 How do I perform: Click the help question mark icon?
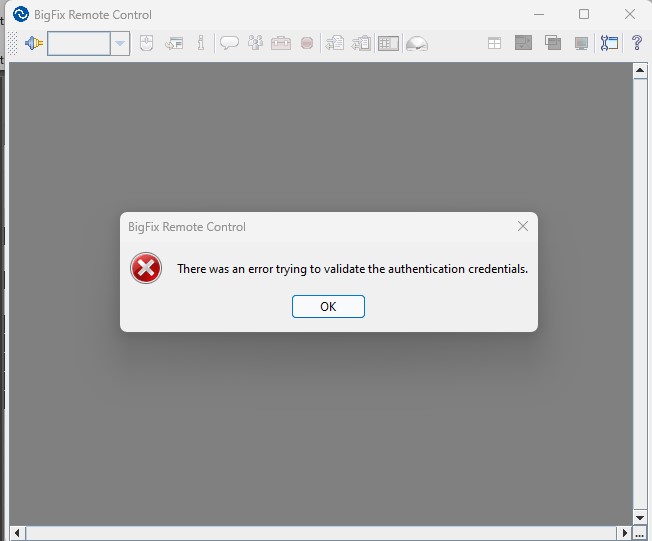(636, 43)
